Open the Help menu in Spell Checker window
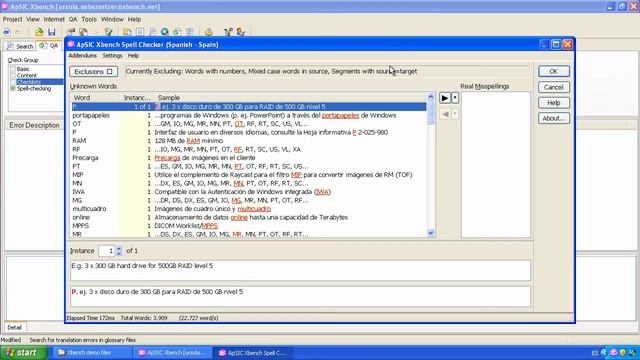The height and width of the screenshot is (360, 640). (133, 56)
